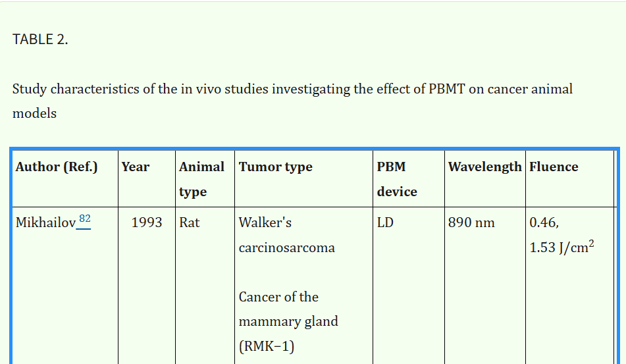Click the "LD" device cell

tap(385, 222)
